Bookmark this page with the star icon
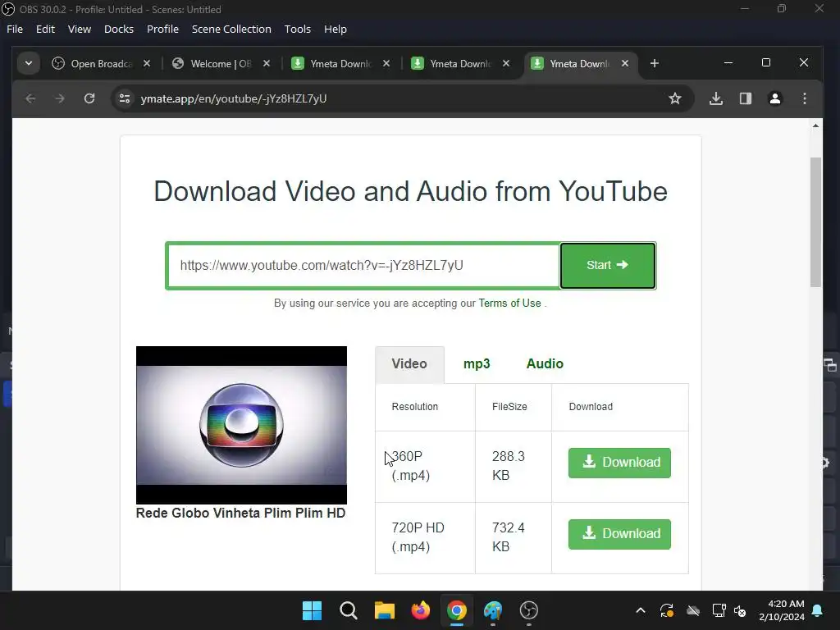The image size is (840, 630). (675, 98)
